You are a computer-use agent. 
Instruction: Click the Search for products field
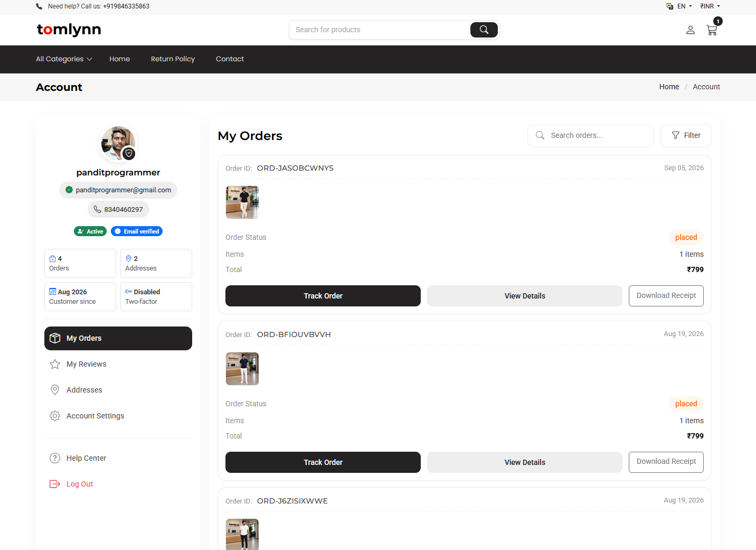point(380,30)
